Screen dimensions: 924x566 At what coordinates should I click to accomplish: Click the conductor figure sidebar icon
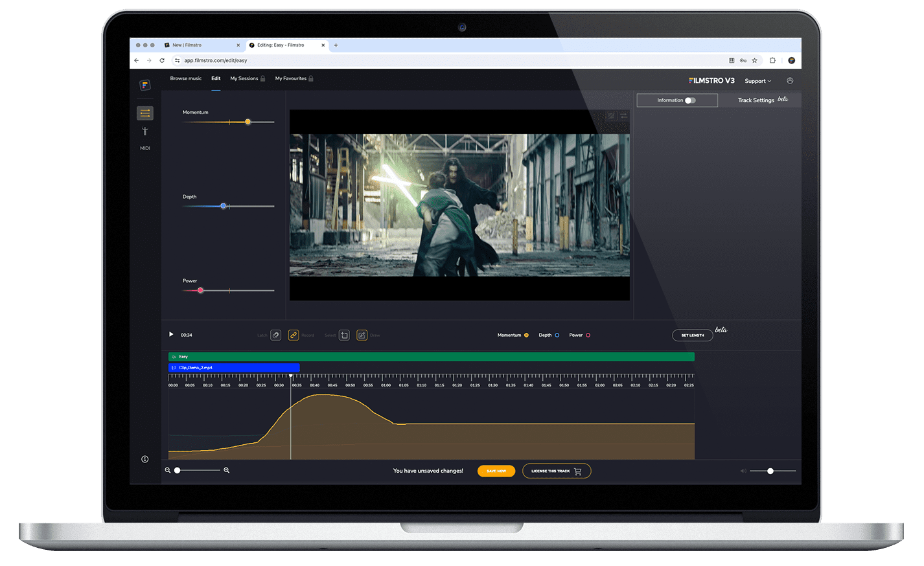[x=144, y=131]
